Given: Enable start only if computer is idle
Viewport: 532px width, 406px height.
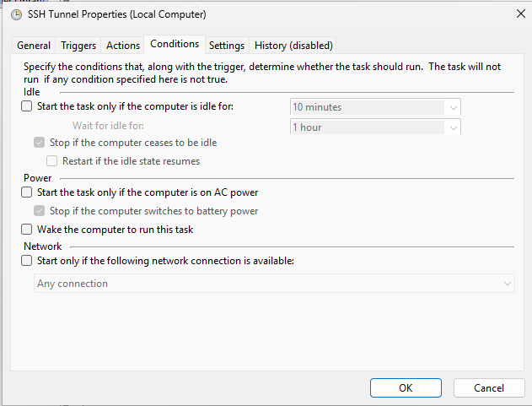Looking at the screenshot, I should [27, 106].
